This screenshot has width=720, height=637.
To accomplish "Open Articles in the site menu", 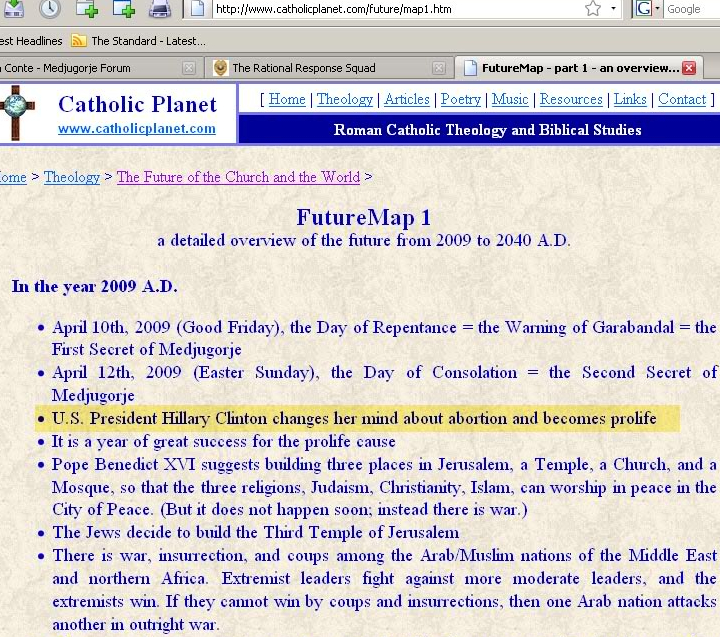I will tap(407, 99).
